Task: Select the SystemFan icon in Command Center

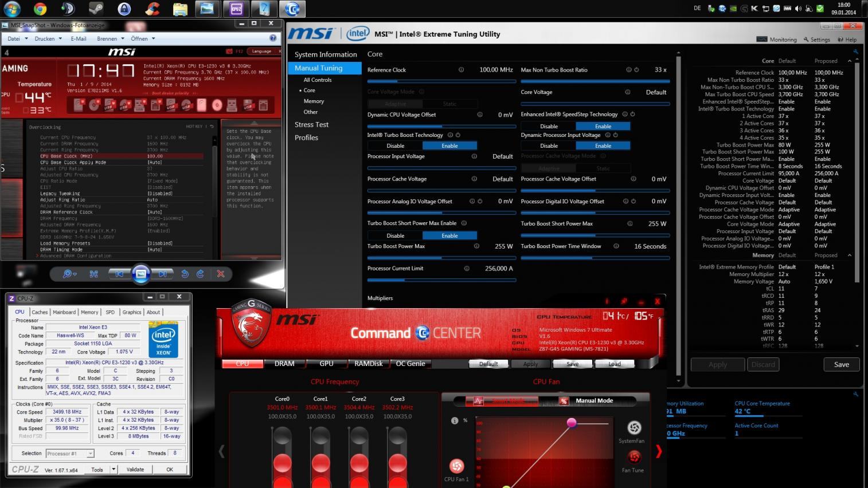Action: tap(634, 428)
